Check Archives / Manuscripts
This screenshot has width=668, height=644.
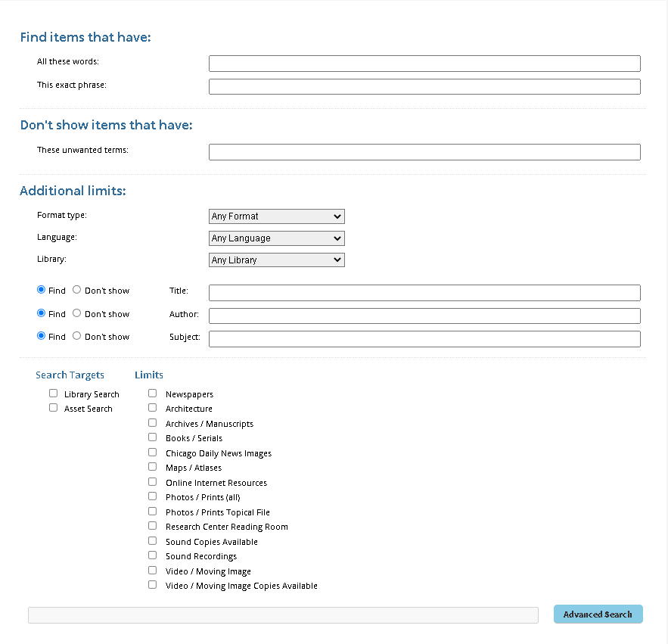pyautogui.click(x=152, y=422)
